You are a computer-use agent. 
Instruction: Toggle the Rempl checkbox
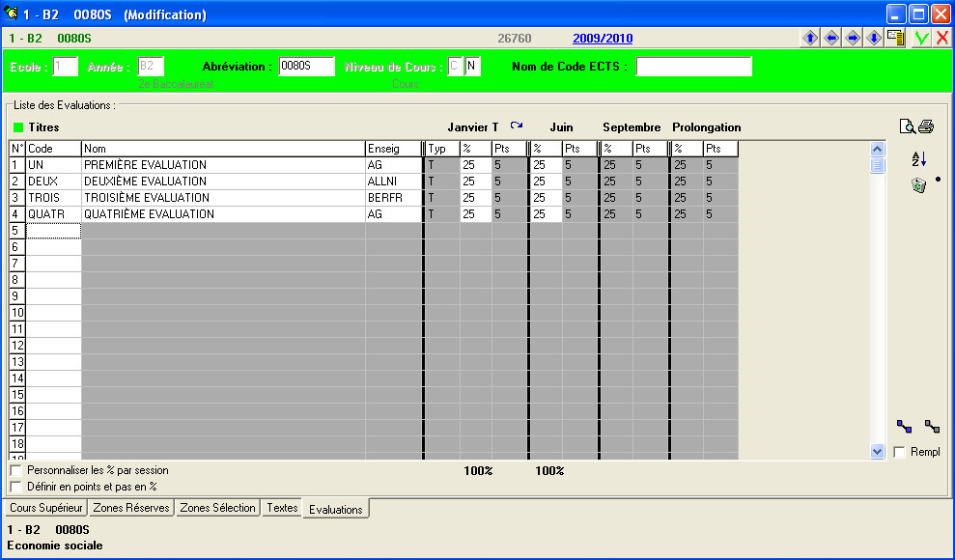pyautogui.click(x=899, y=452)
